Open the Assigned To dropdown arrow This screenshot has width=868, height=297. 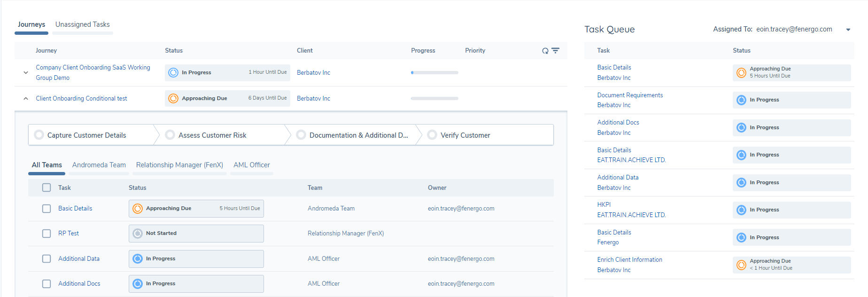(848, 30)
